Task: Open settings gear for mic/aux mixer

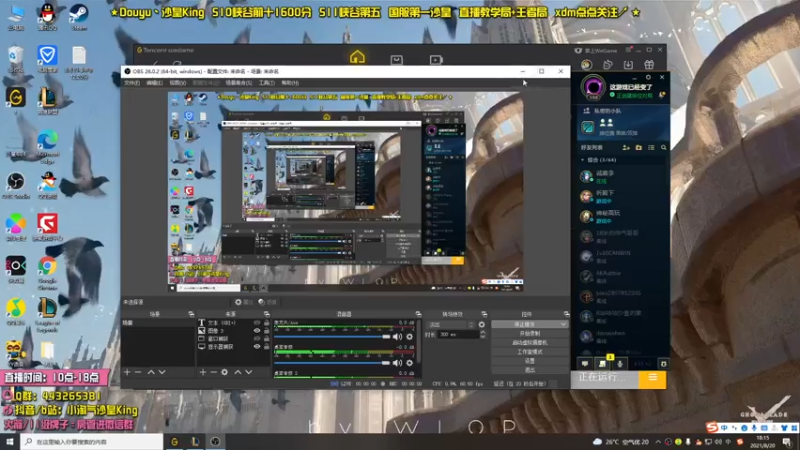Action: tap(409, 337)
